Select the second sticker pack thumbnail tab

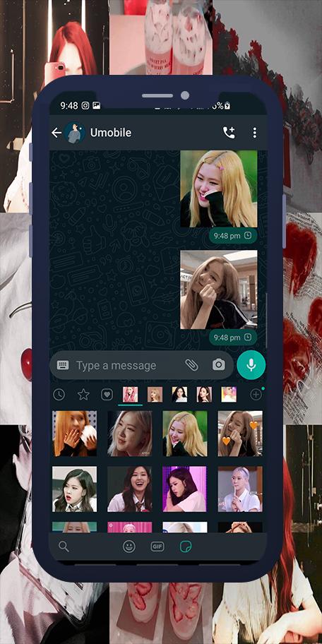click(155, 394)
